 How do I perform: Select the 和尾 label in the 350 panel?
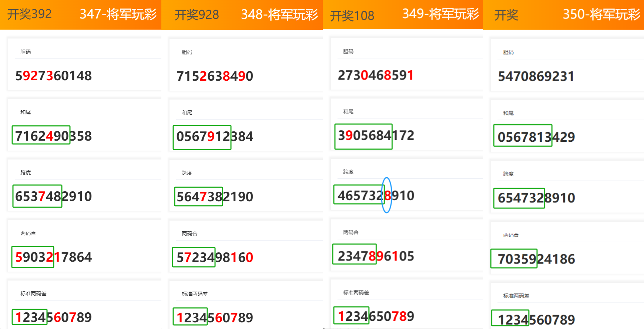[x=509, y=113]
